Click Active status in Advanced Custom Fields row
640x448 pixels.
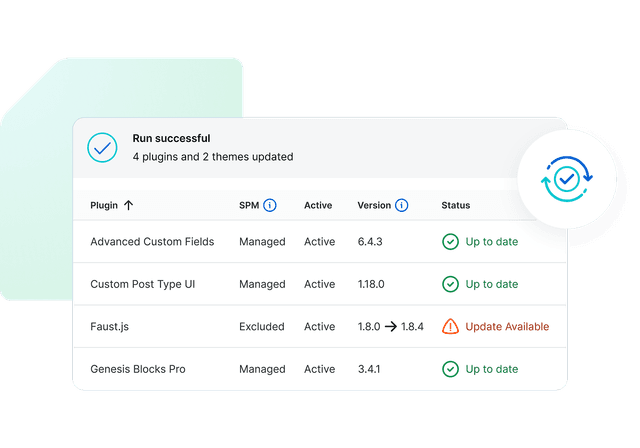[x=320, y=242]
